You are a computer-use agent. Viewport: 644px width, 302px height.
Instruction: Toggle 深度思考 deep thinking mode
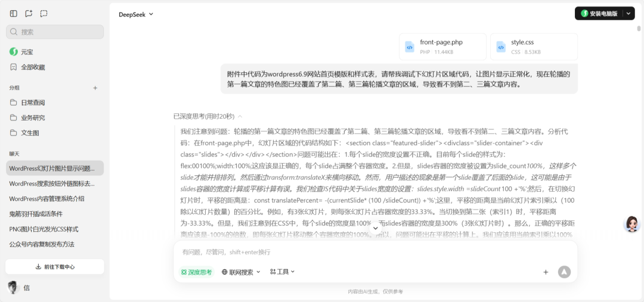click(x=196, y=272)
